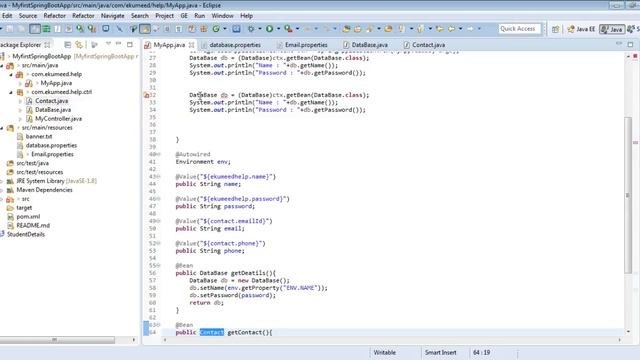Click the Search flashlight toolbar icon

pos(369,29)
